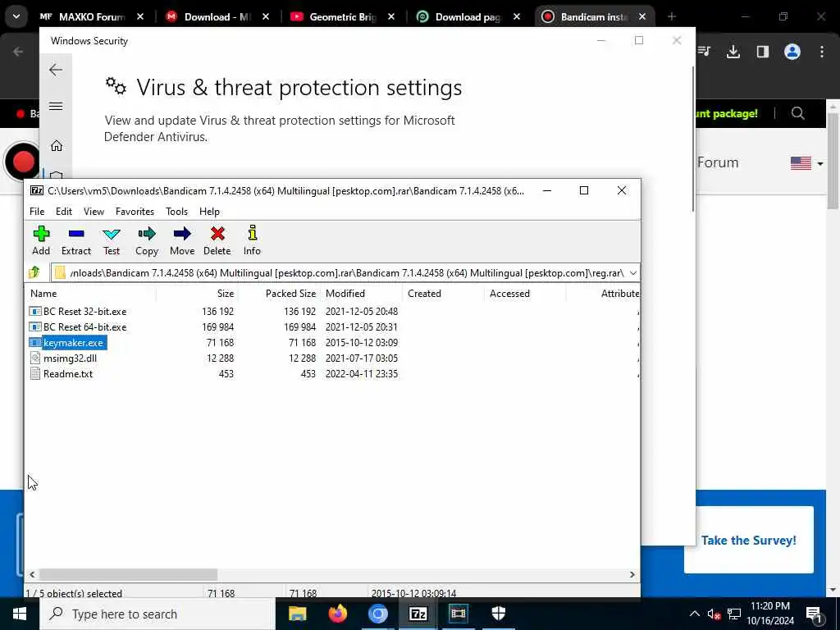Click the media control icon in Chrome toolbar
The width and height of the screenshot is (840, 630).
click(x=704, y=52)
